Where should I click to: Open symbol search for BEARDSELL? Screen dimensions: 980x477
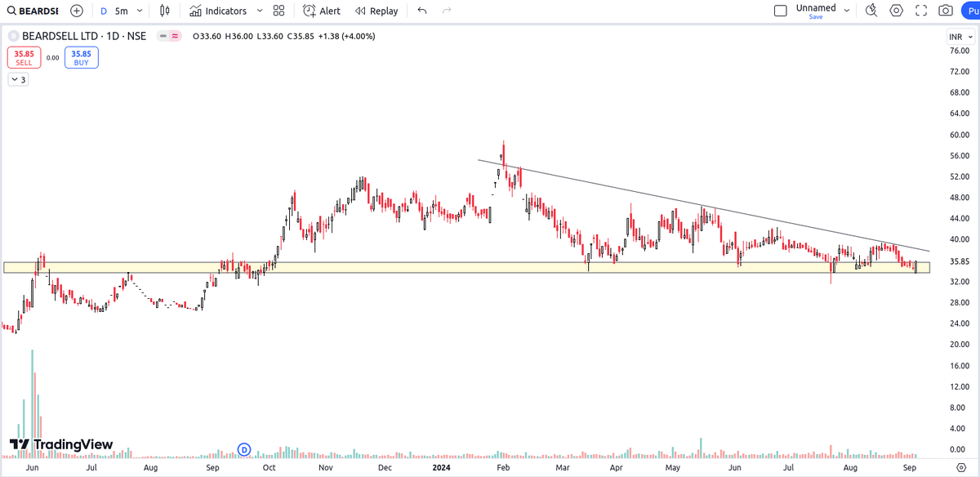(33, 11)
